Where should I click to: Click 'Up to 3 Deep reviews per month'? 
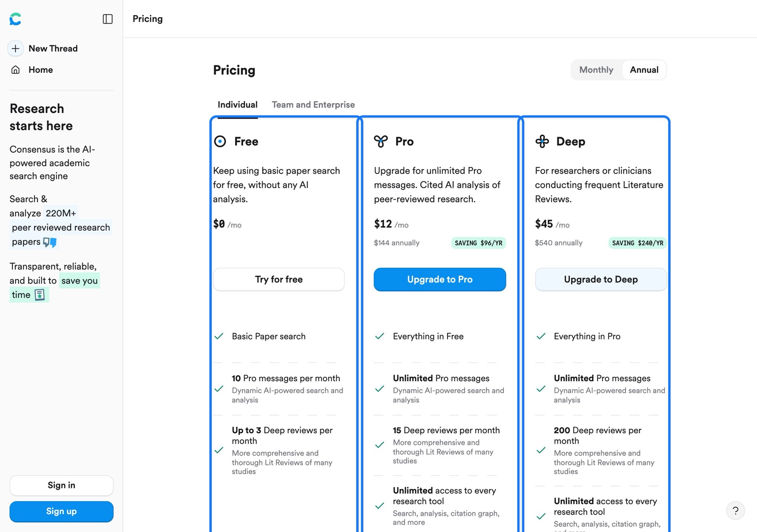[282, 436]
